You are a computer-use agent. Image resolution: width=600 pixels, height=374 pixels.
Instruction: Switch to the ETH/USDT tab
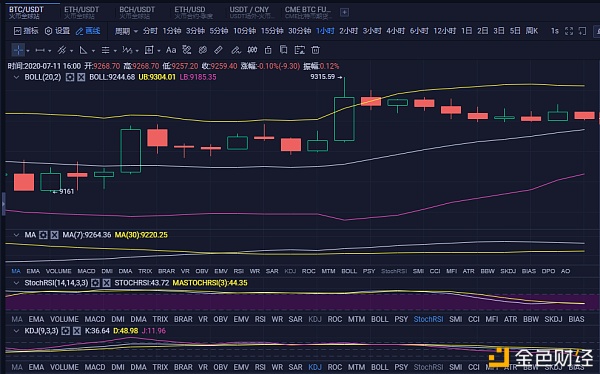click(x=82, y=12)
